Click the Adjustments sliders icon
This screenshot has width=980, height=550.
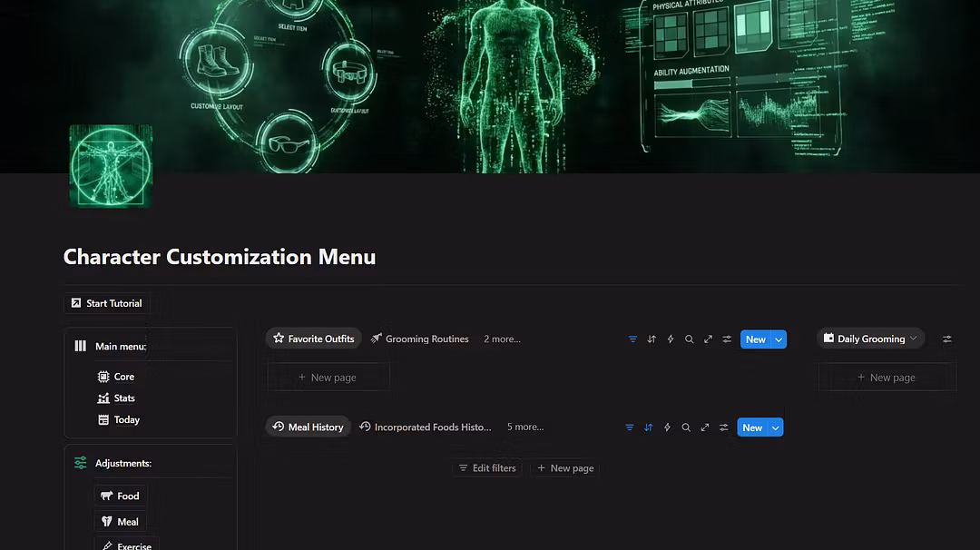pyautogui.click(x=80, y=463)
